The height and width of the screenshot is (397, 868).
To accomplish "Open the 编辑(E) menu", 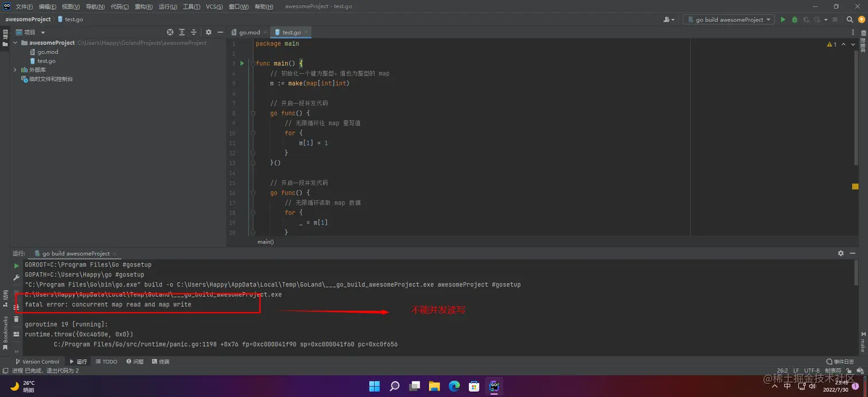I will (48, 6).
